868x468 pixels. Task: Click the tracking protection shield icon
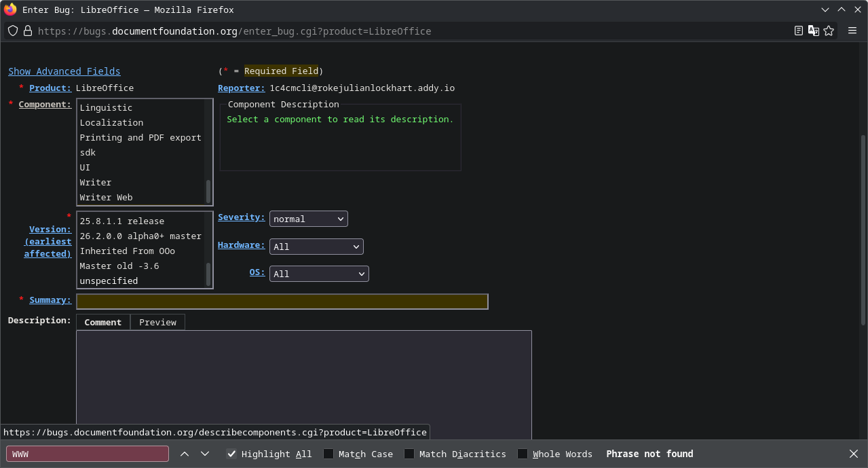[13, 31]
